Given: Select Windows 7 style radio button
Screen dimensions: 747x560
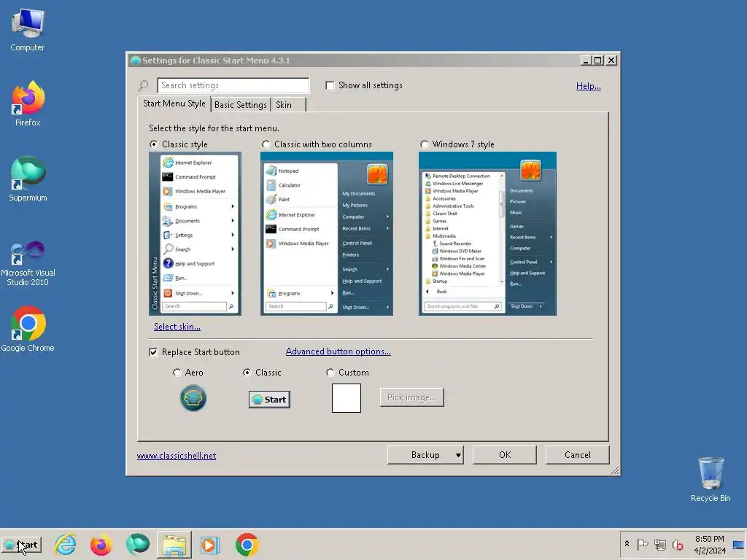Looking at the screenshot, I should tap(424, 144).
